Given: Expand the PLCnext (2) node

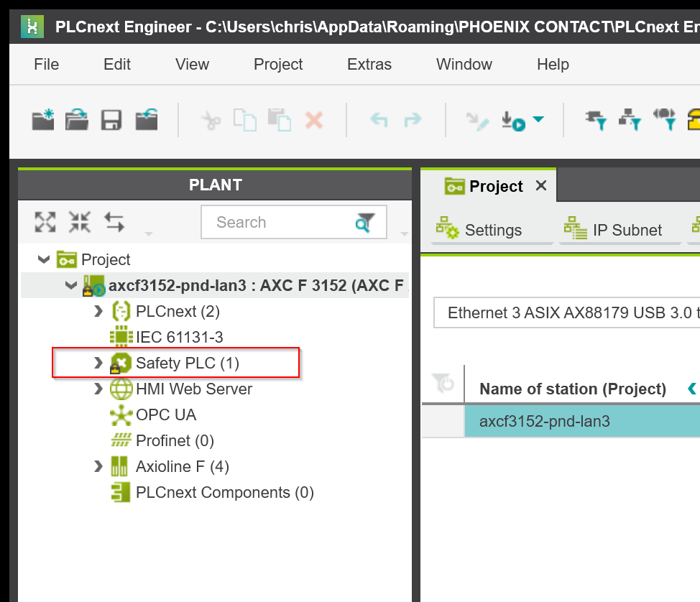Looking at the screenshot, I should point(98,311).
